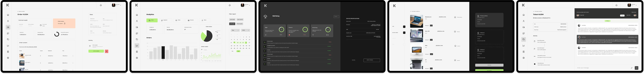Viewport: 644px width, 74px height.
Task: Open chat tickets icon in Analytics sidebar
Action: (x=137, y=39)
